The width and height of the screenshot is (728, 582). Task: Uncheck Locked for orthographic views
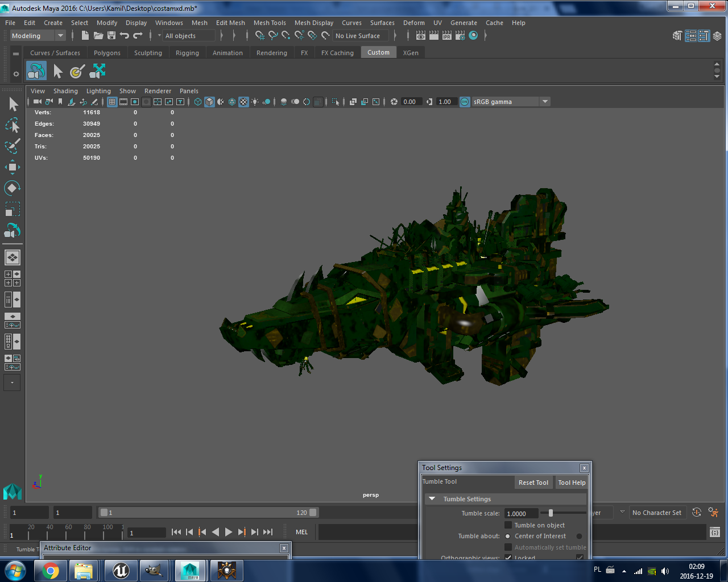click(x=508, y=558)
